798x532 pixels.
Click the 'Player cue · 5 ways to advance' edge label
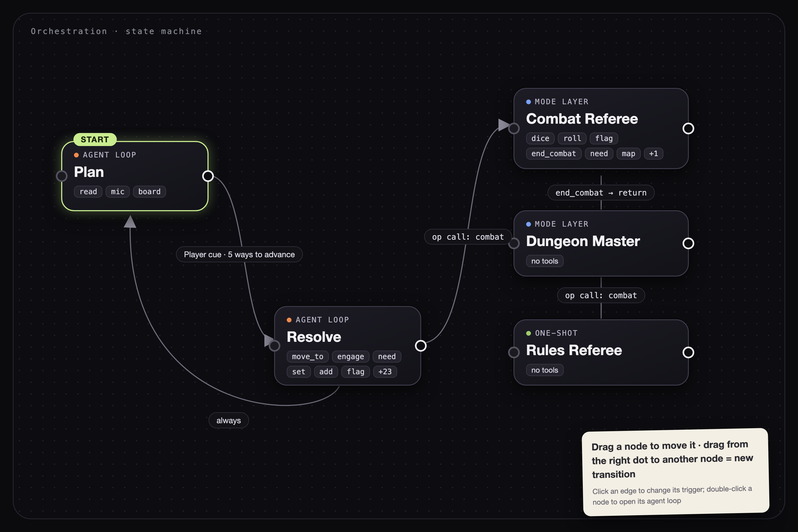pyautogui.click(x=239, y=255)
